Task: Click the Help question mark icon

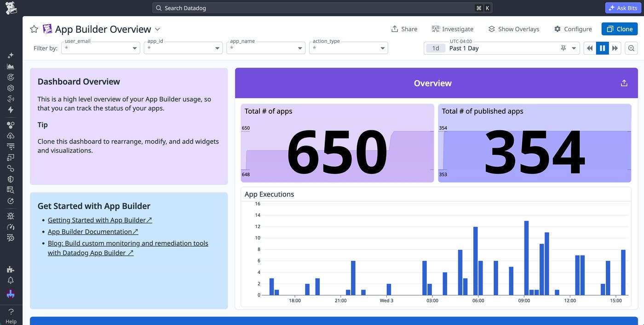Action: coord(11,312)
